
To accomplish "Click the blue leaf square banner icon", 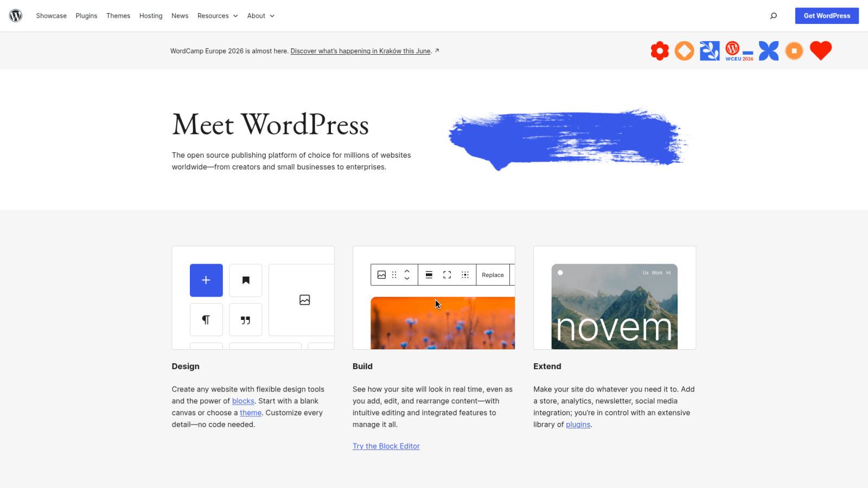I will tap(710, 51).
